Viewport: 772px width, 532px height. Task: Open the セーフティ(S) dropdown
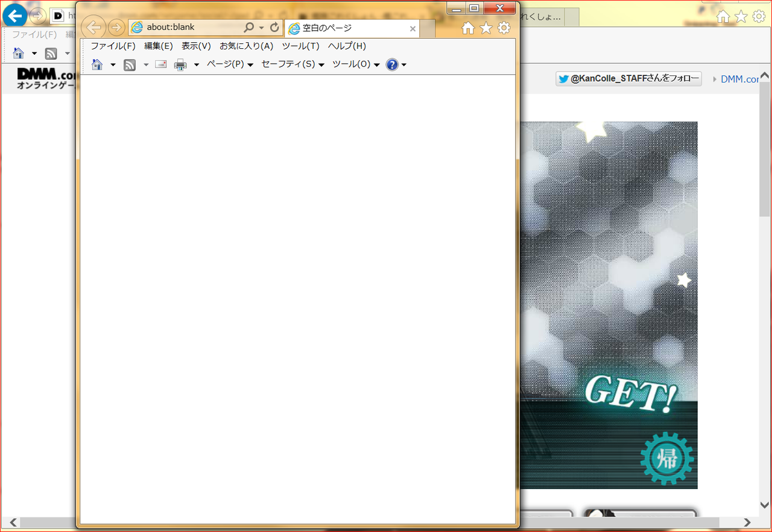(x=293, y=65)
